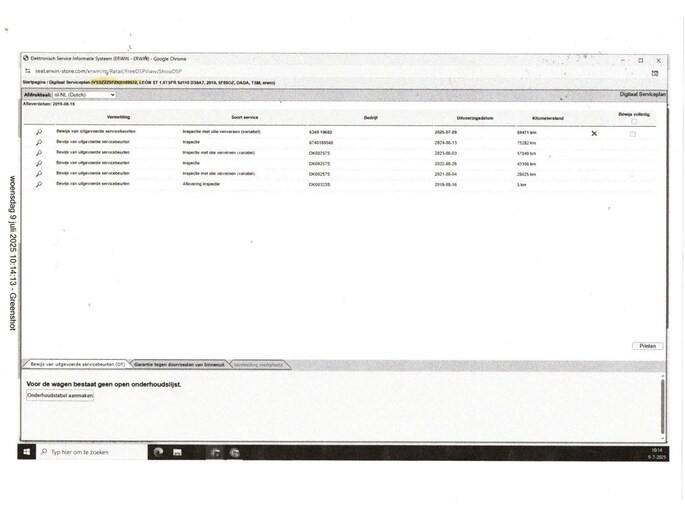Open details for the 2025-07-09 service record

point(38,133)
